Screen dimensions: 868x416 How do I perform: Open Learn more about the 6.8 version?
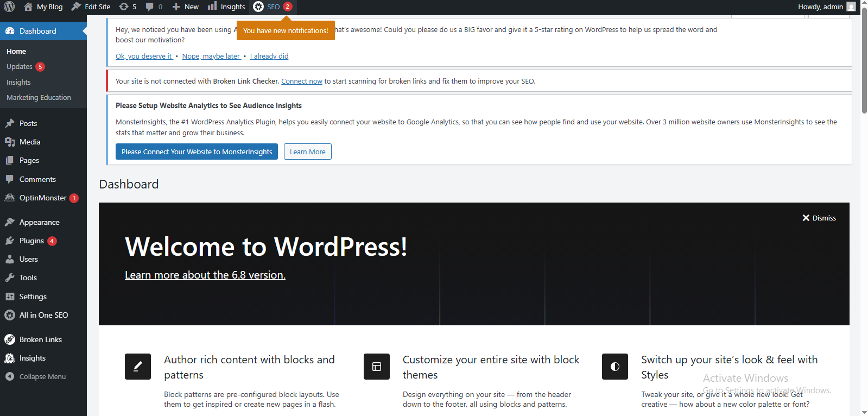pyautogui.click(x=205, y=275)
